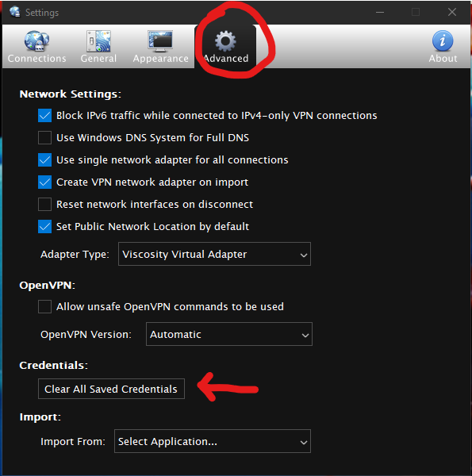Enable Use Windows DNS System for Full DNS
The image size is (472, 476).
[x=44, y=138]
